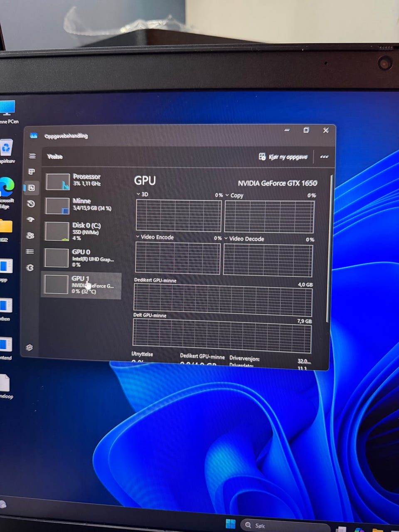The width and height of the screenshot is (399, 532).
Task: Click the '7,9 GB' shared memory value
Action: pos(304,321)
